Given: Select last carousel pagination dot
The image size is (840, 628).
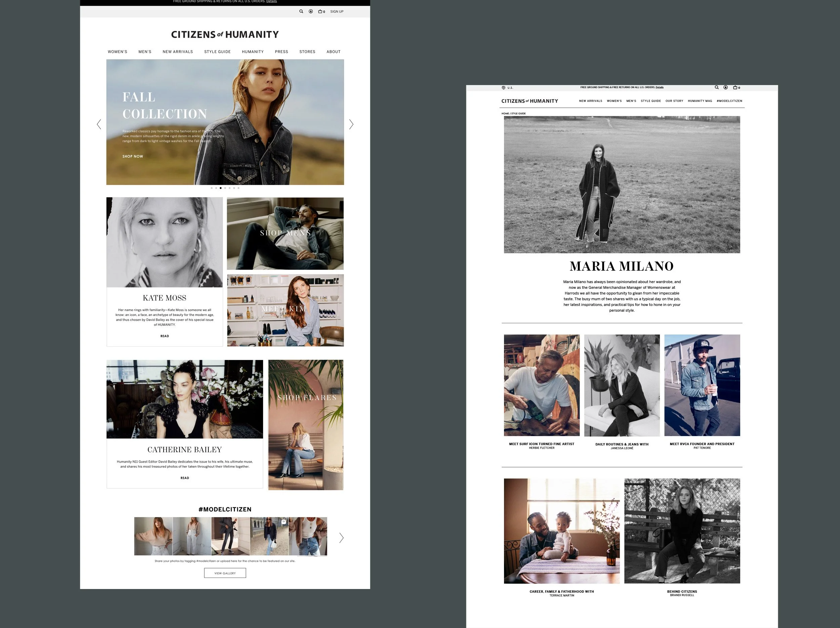Looking at the screenshot, I should [239, 188].
